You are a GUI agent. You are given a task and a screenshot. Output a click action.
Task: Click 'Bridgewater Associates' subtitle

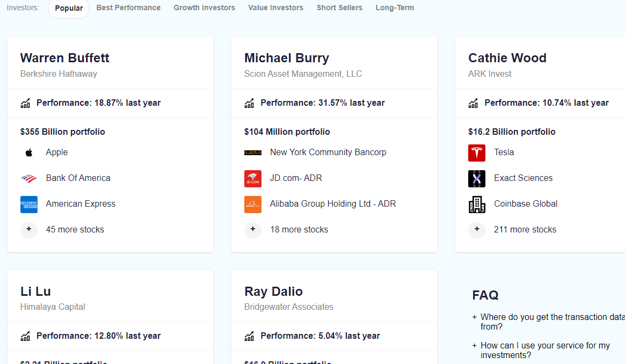pyautogui.click(x=288, y=307)
